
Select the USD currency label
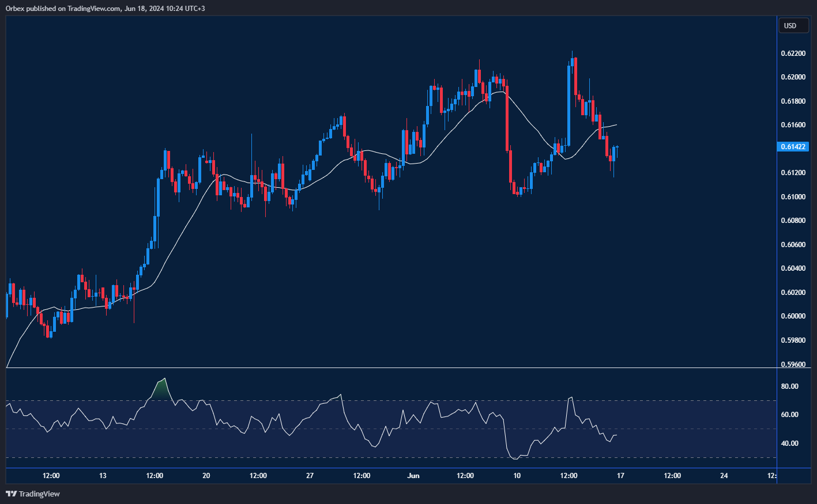(793, 25)
